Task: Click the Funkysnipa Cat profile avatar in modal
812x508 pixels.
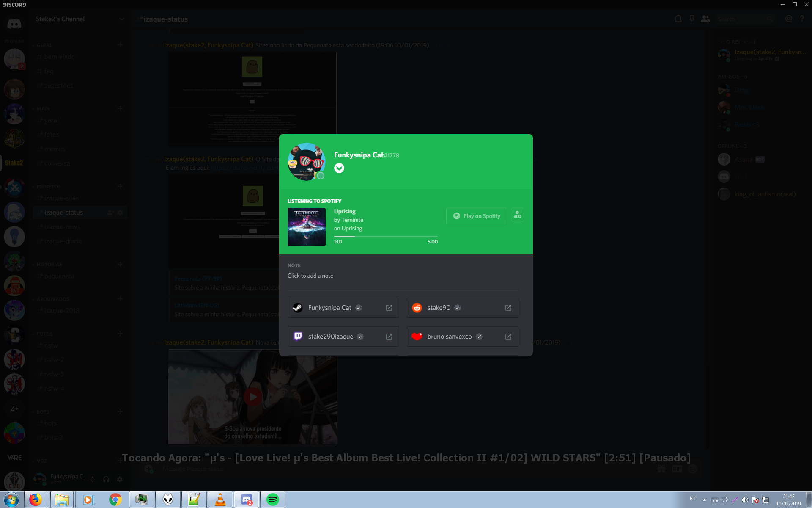Action: pos(307,162)
